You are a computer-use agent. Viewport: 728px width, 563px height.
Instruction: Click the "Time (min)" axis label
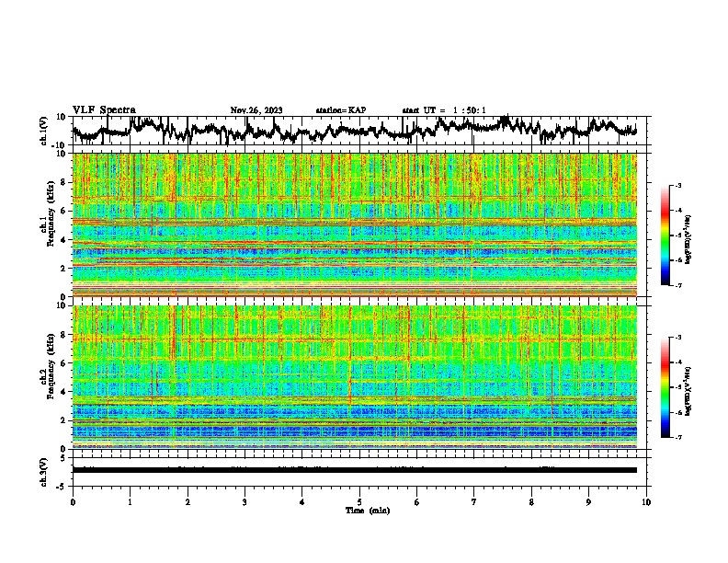point(368,511)
